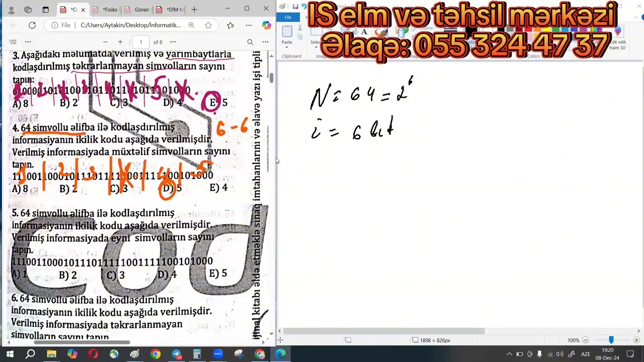Open Edge Settings and more menu
The height and width of the screenshot is (362, 644).
(x=249, y=25)
